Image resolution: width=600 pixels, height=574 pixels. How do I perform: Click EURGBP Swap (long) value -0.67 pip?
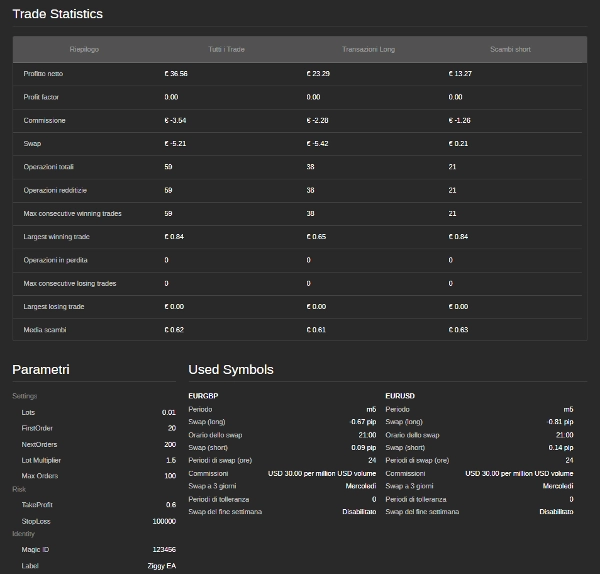[x=363, y=422]
